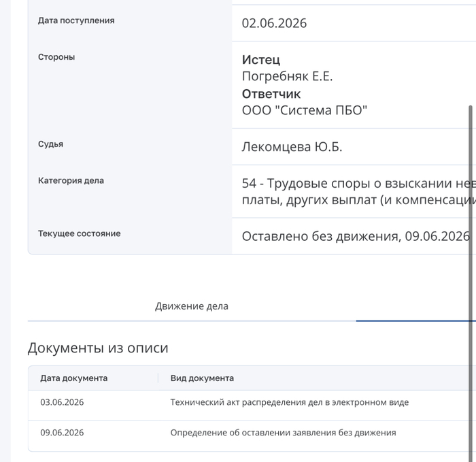Select the date of receipt 02.06.2026
This screenshot has width=476, height=462.
(x=274, y=23)
